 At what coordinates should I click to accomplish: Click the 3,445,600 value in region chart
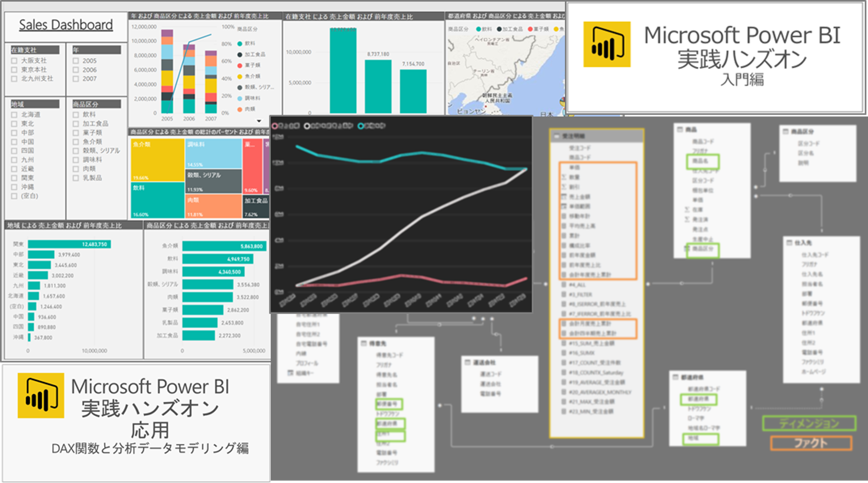(65, 265)
